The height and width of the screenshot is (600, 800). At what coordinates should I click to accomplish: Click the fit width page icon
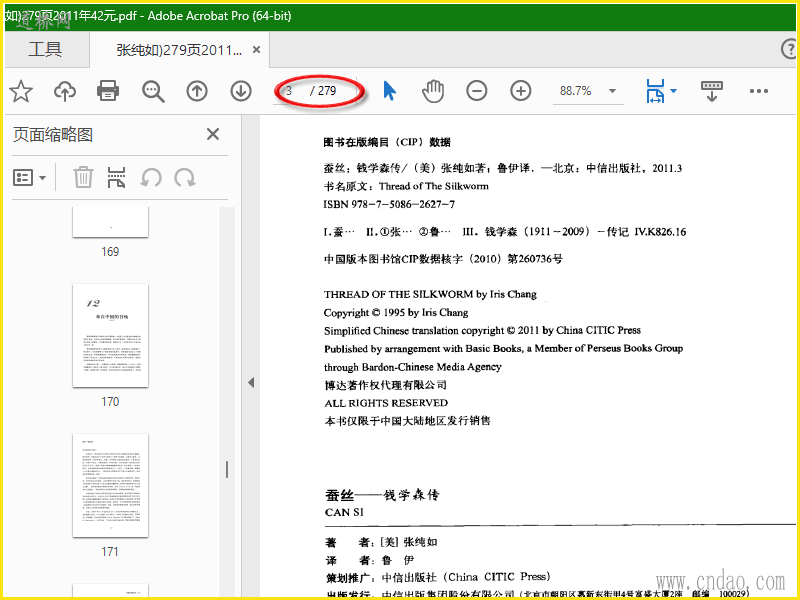click(x=656, y=91)
